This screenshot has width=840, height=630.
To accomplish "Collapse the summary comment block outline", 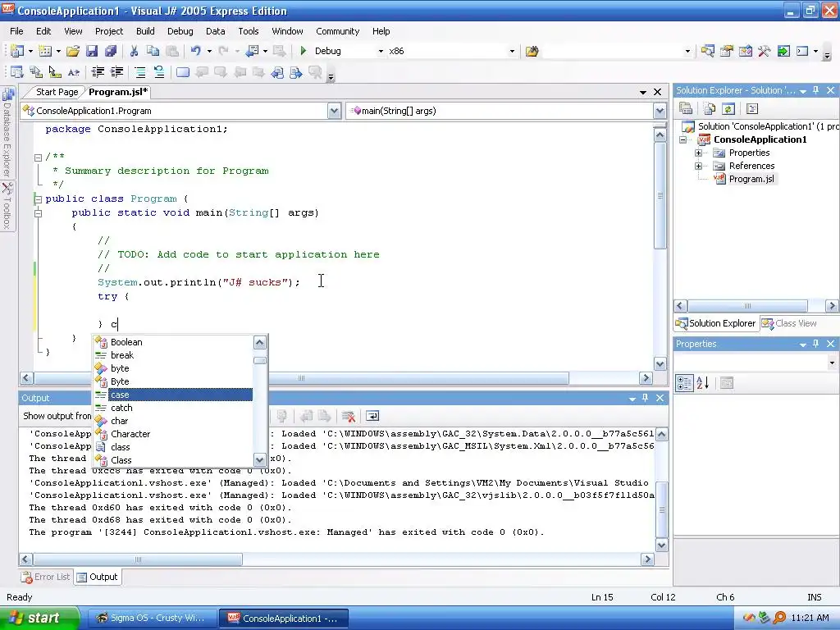I will [38, 157].
